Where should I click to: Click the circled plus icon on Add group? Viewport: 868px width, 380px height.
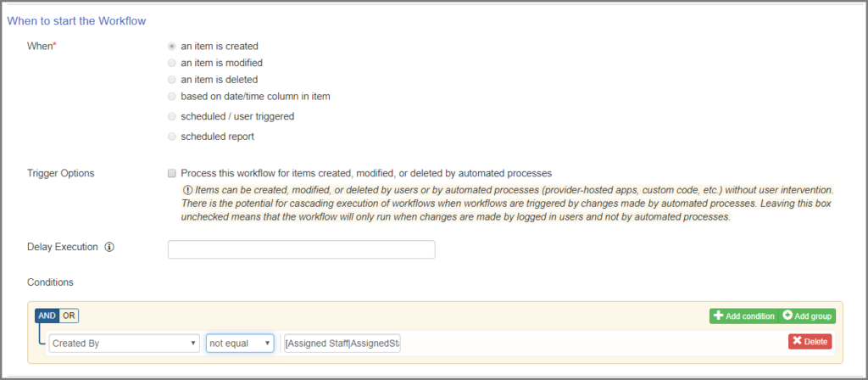(x=787, y=316)
